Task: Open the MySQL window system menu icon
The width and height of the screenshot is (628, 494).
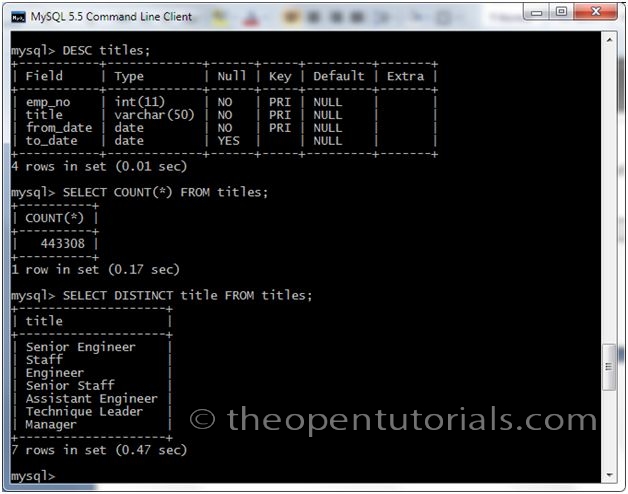Action: click(x=18, y=17)
